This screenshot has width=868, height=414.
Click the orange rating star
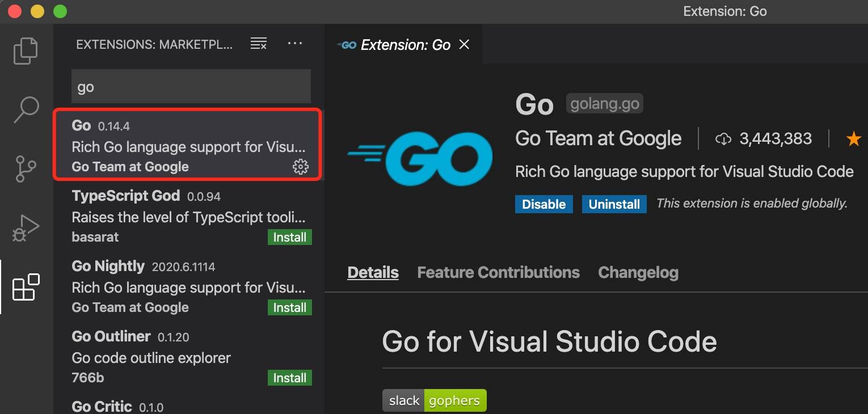pos(854,138)
